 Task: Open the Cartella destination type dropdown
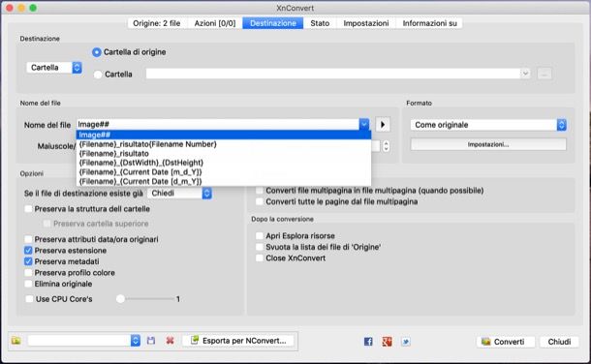(x=54, y=68)
